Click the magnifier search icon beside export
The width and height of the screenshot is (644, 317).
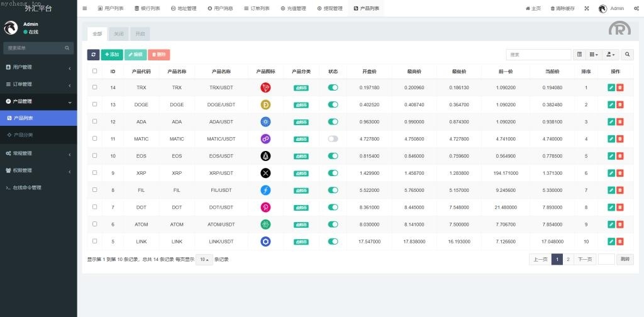tap(628, 55)
